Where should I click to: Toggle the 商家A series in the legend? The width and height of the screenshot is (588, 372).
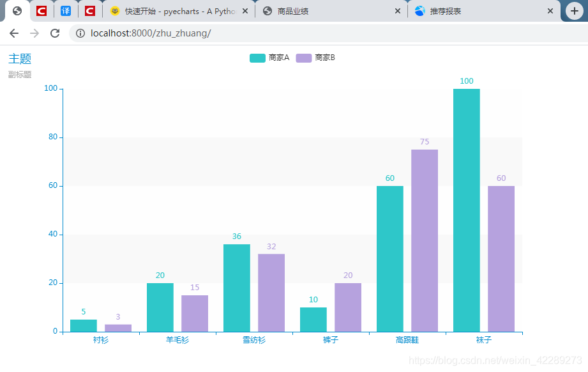(268, 58)
